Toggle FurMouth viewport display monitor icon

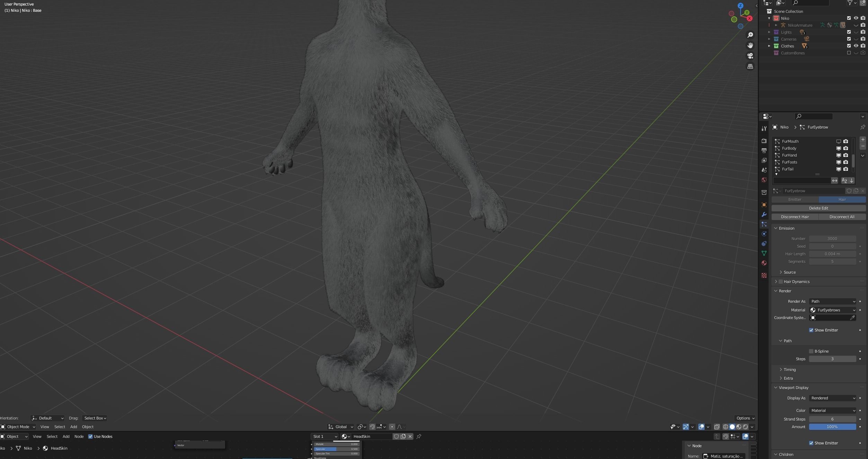839,141
